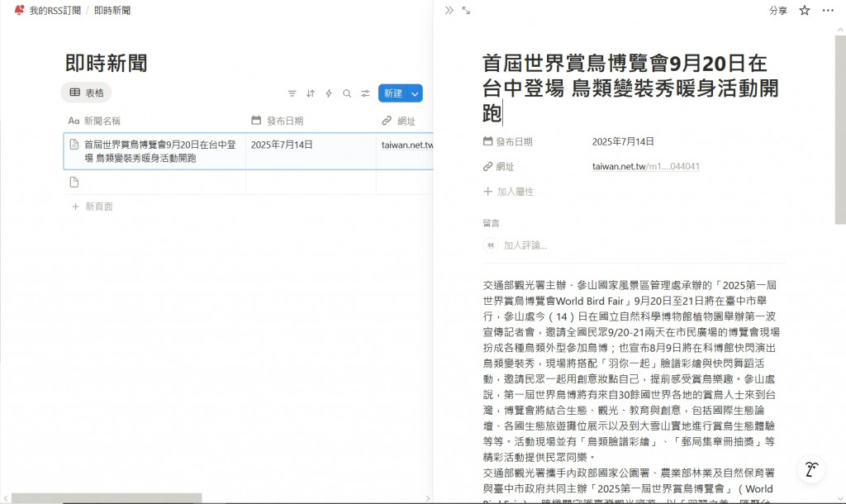Focus the 加入評論 comment field

525,245
